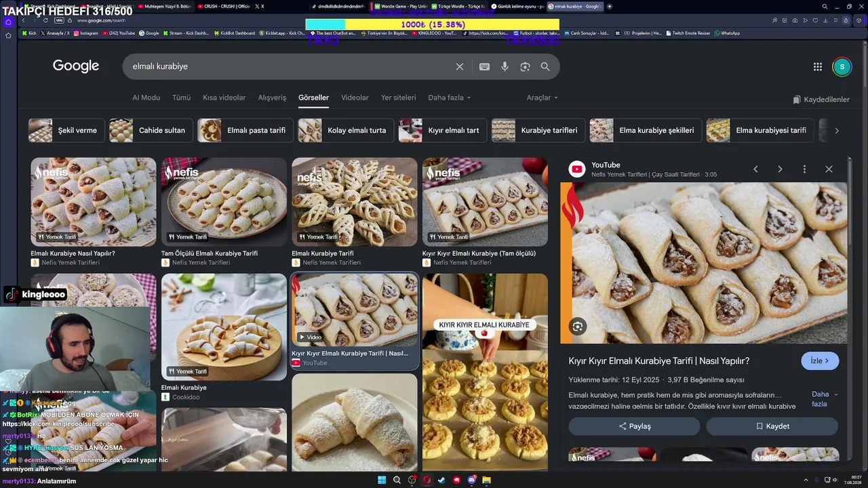Open WhatsApp bookmark in bookmarks bar
The height and width of the screenshot is (488, 868).
pyautogui.click(x=727, y=33)
